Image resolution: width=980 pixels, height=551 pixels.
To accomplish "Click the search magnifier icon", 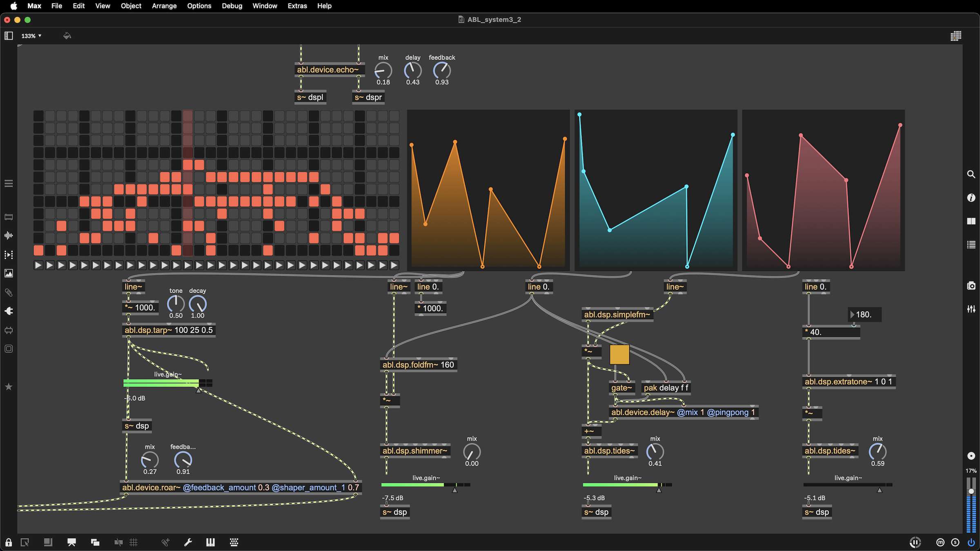I will click(971, 174).
